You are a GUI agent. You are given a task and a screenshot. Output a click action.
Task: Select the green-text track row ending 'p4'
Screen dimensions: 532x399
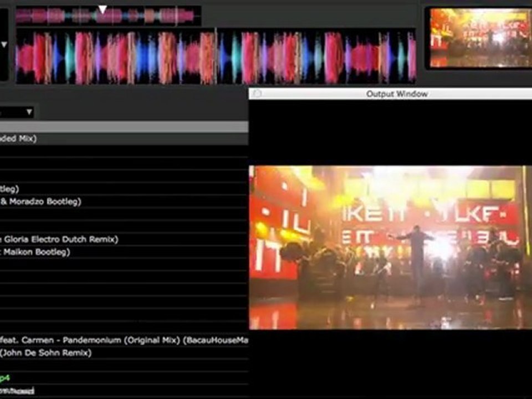click(124, 377)
